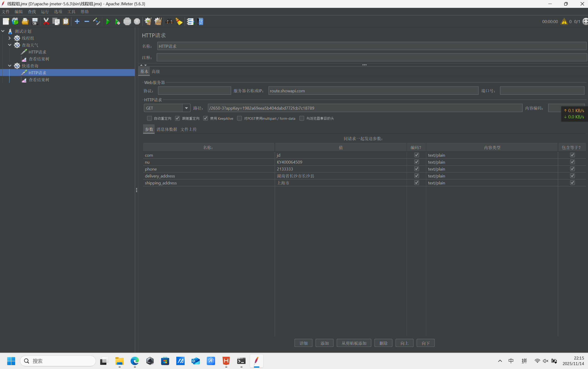588x369 pixels.
Task: Click the Save test plan icon
Action: tap(35, 21)
